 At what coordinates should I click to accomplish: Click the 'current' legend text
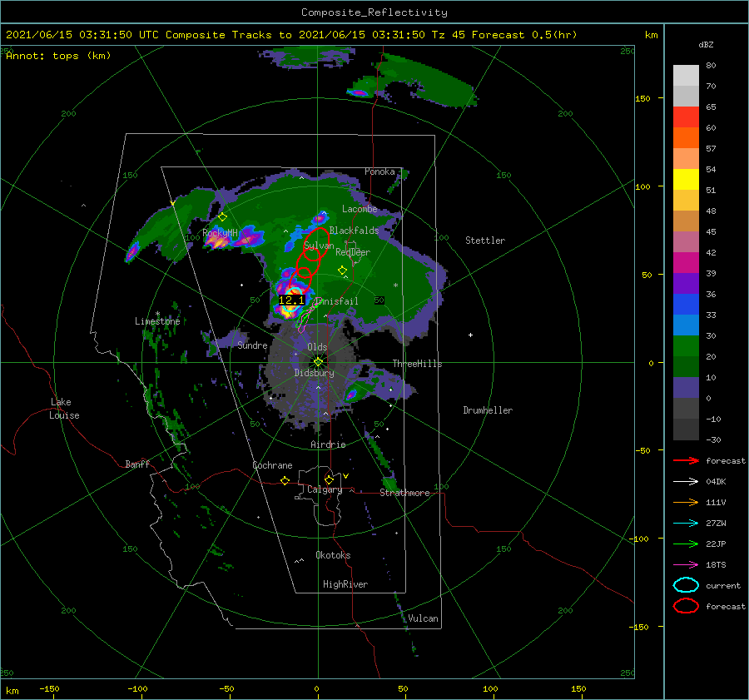point(723,585)
